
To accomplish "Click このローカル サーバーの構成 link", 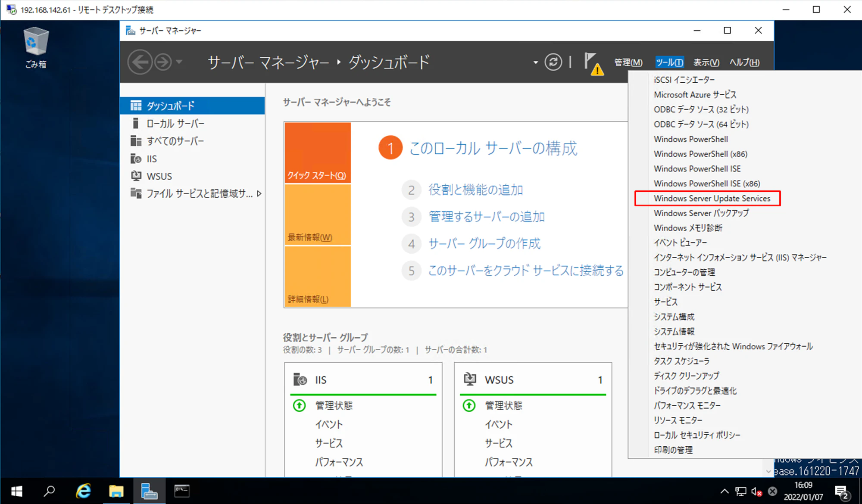I will [x=493, y=148].
